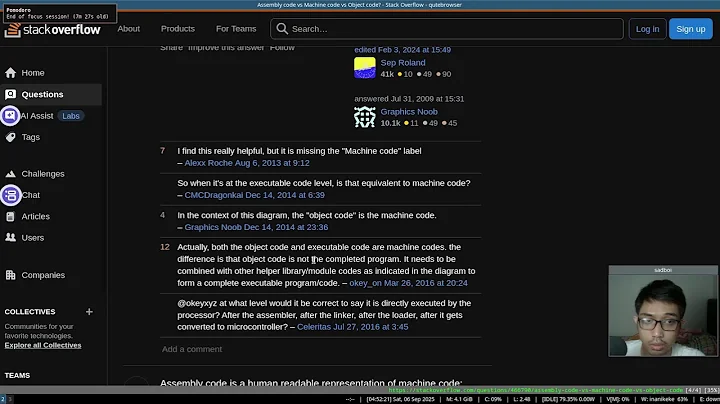720x404 pixels.
Task: Open Graphics Noob's profile under answered
Action: tap(409, 112)
